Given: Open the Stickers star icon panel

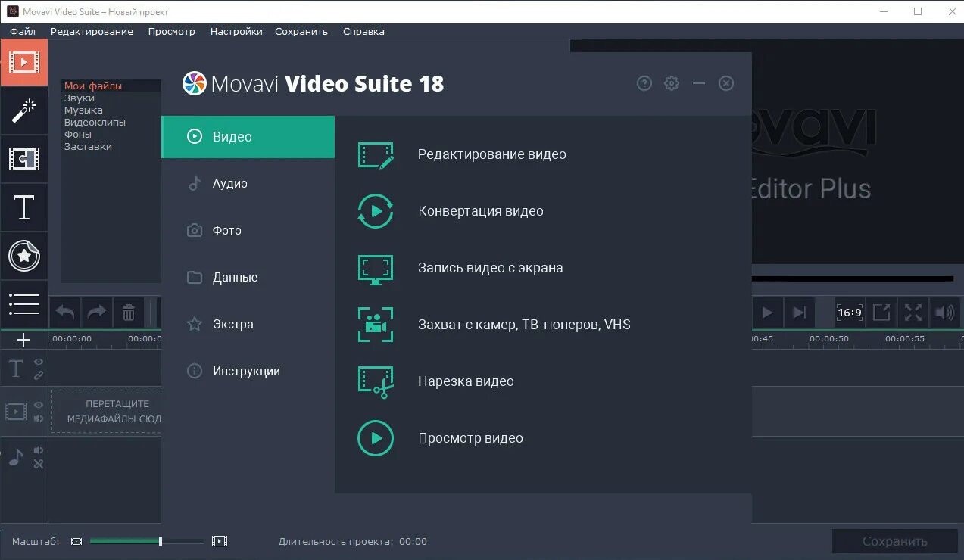Looking at the screenshot, I should (x=23, y=256).
